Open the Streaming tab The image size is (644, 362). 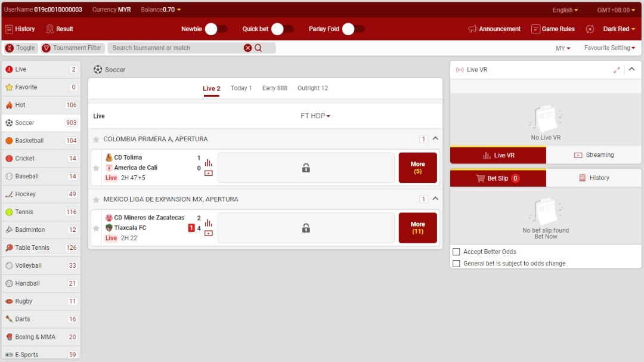click(593, 155)
